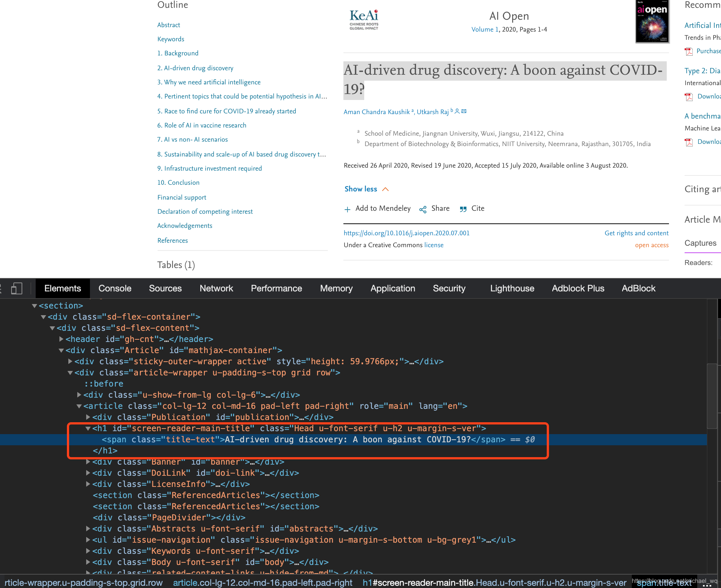Click the PDF icon beside Purchase
This screenshot has height=588, width=721.
click(x=689, y=51)
